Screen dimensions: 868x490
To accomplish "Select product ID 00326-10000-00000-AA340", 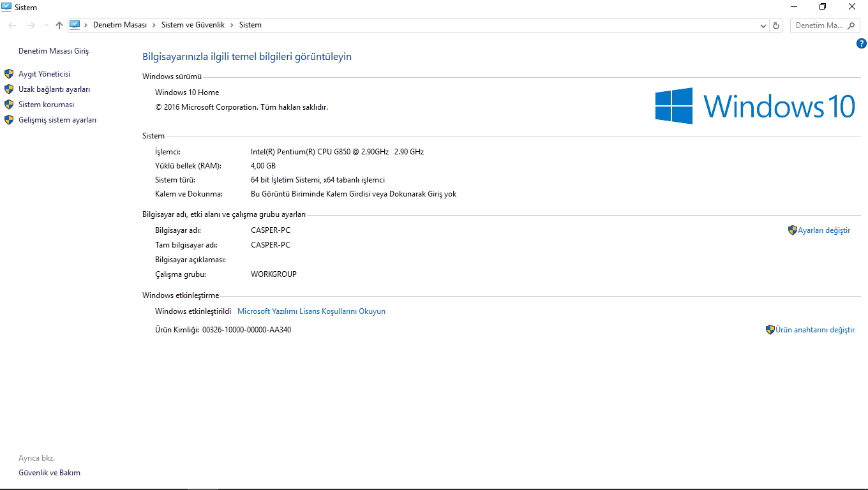I will click(x=246, y=330).
